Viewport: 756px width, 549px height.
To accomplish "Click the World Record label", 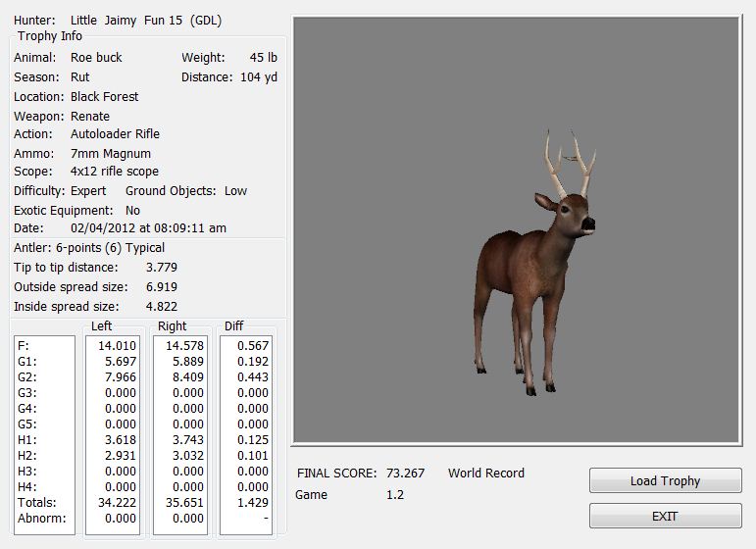I will 485,474.
